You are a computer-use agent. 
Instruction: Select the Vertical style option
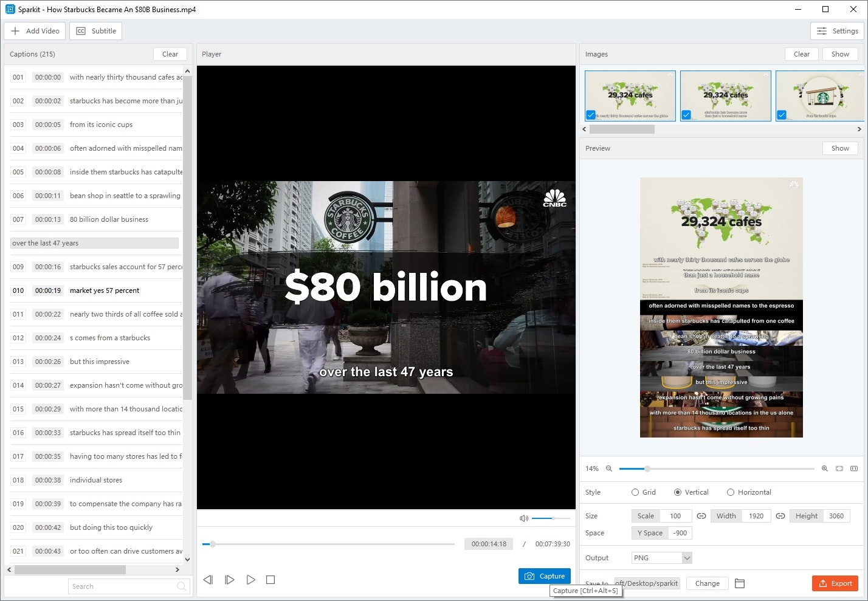691,492
